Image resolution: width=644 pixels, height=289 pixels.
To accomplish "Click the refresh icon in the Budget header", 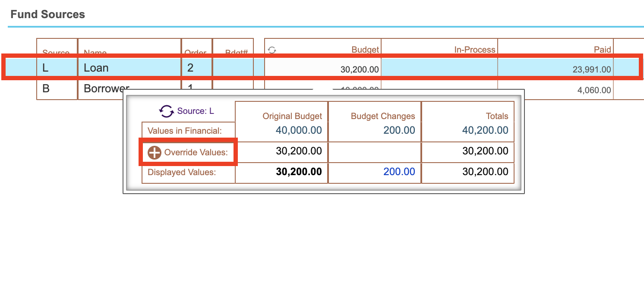I will [272, 50].
